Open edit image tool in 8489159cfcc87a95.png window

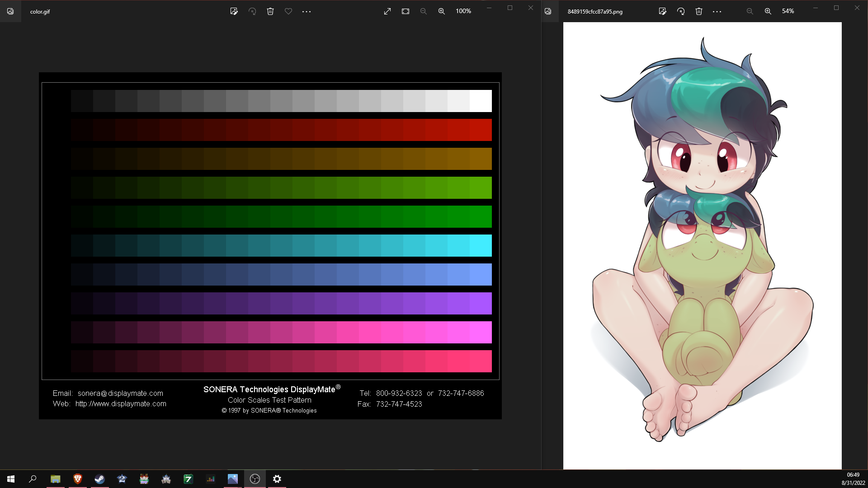(x=663, y=11)
